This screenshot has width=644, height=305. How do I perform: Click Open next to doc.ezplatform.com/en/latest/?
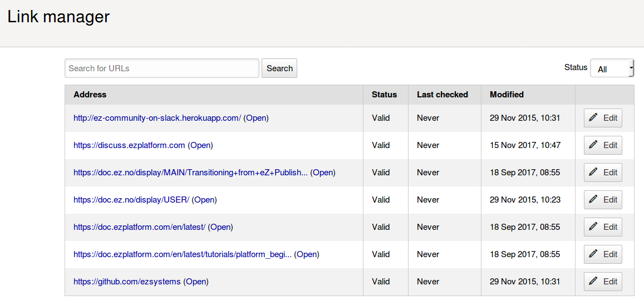[220, 227]
